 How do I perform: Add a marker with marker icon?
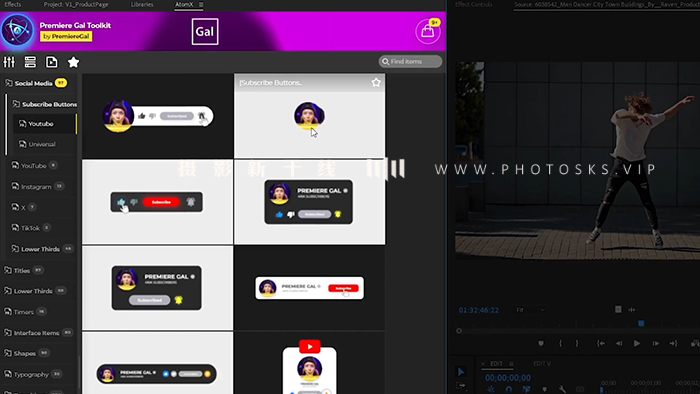click(541, 343)
